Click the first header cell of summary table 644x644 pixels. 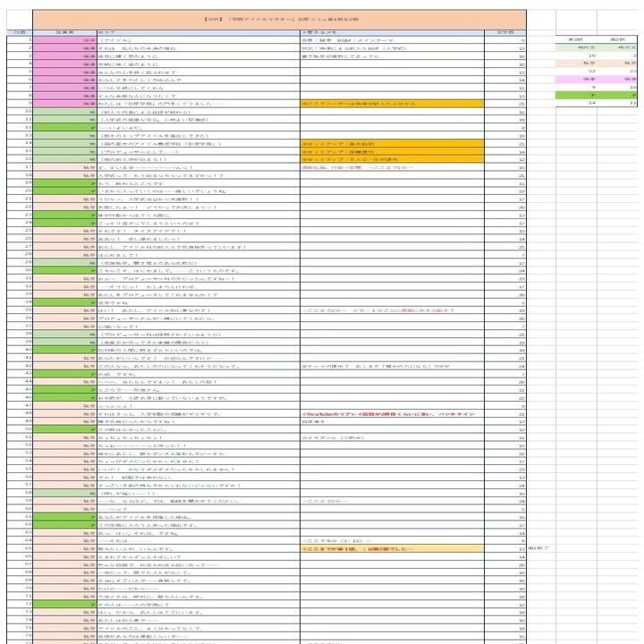576,39
